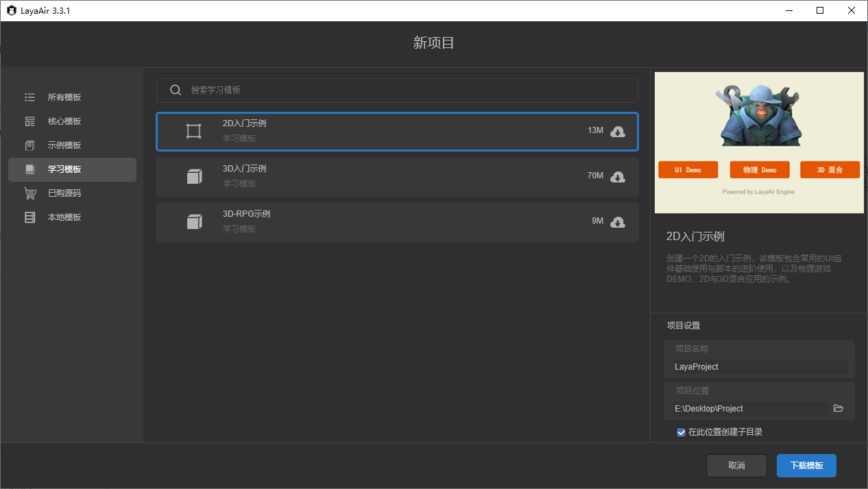Click the 取消 button
The width and height of the screenshot is (868, 489).
[736, 465]
